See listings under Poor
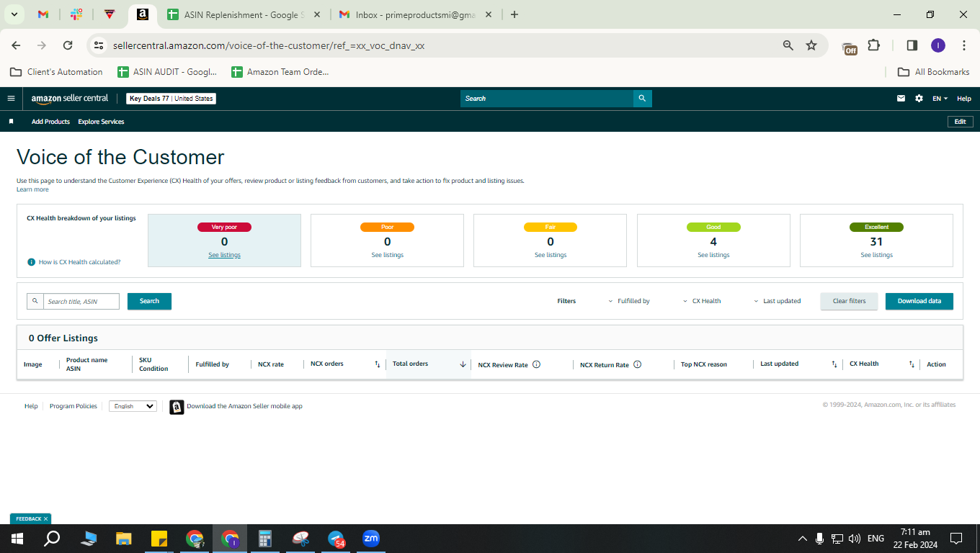980x553 pixels. pyautogui.click(x=387, y=255)
